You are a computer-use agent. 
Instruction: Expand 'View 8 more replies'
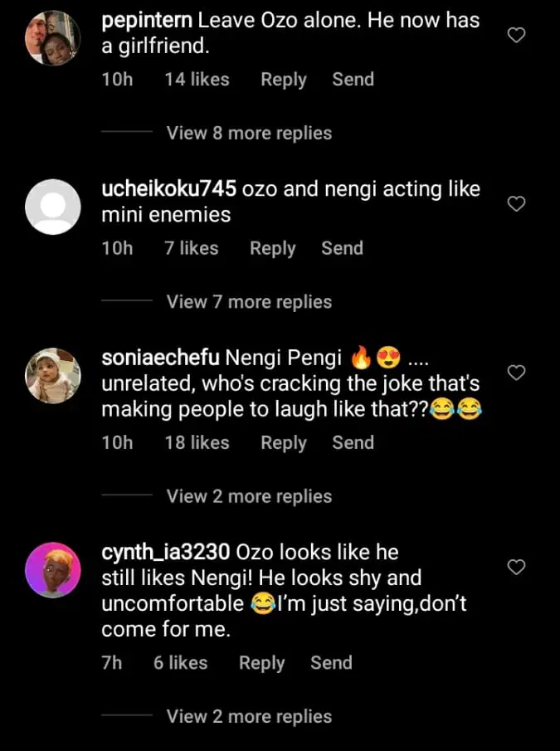pyautogui.click(x=249, y=133)
